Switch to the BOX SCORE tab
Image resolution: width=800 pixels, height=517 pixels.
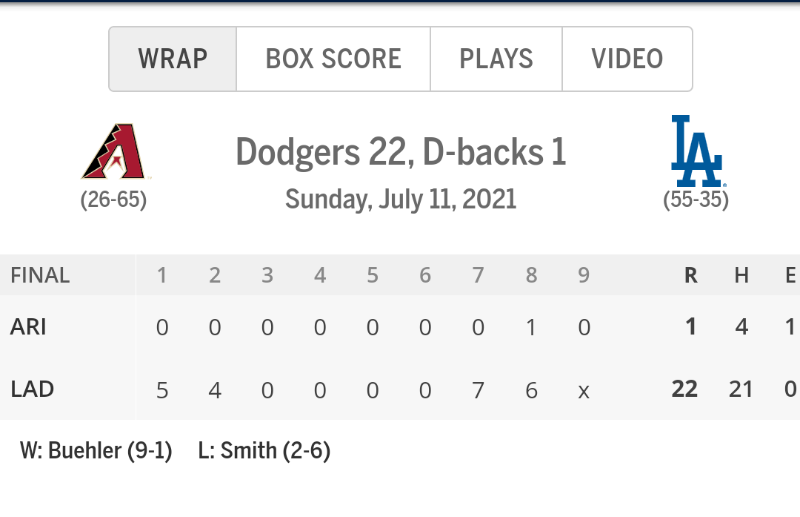(333, 59)
